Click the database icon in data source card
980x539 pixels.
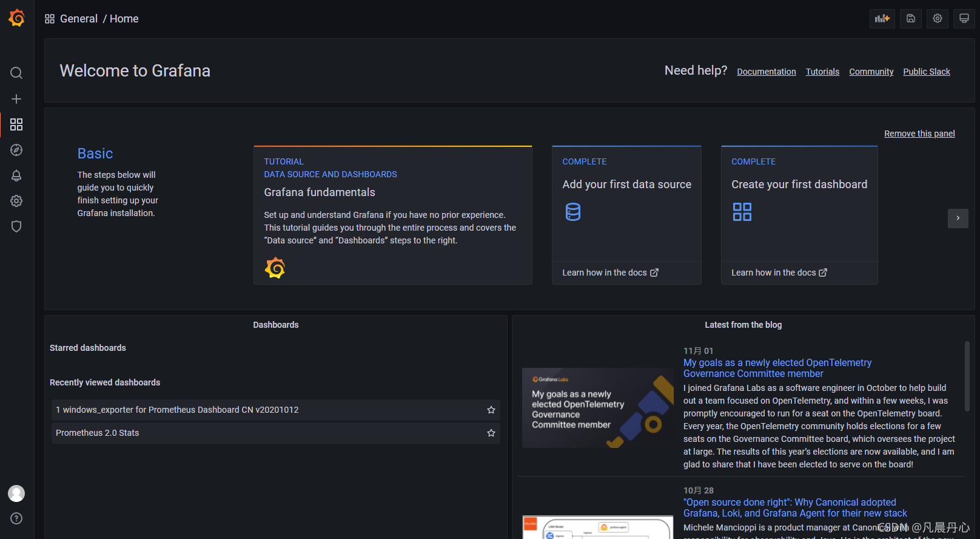(x=573, y=212)
